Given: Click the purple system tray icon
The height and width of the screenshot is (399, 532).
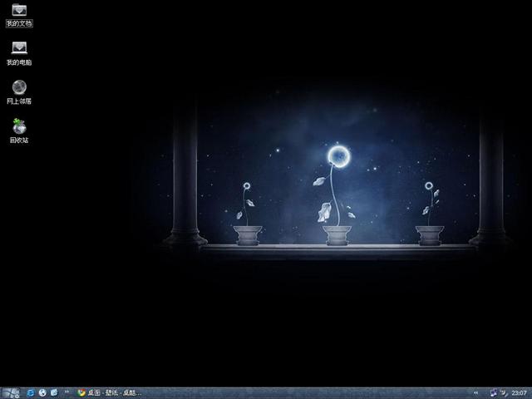Looking at the screenshot, I should 494,393.
